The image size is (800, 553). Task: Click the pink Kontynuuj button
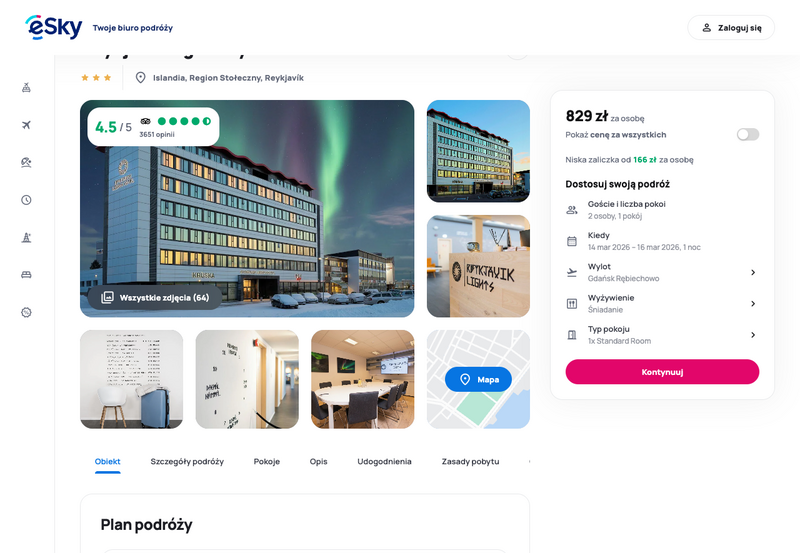tap(662, 372)
